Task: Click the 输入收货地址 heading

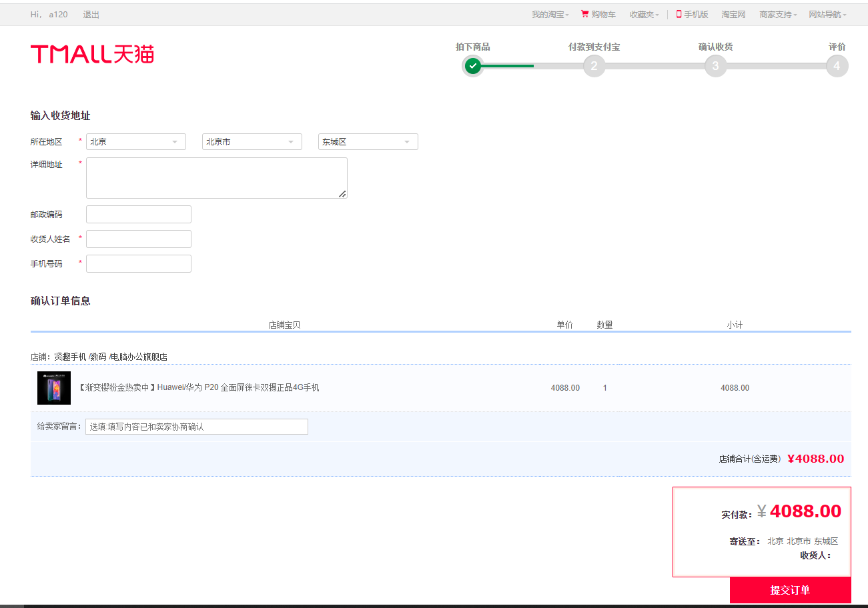Action: click(x=60, y=115)
